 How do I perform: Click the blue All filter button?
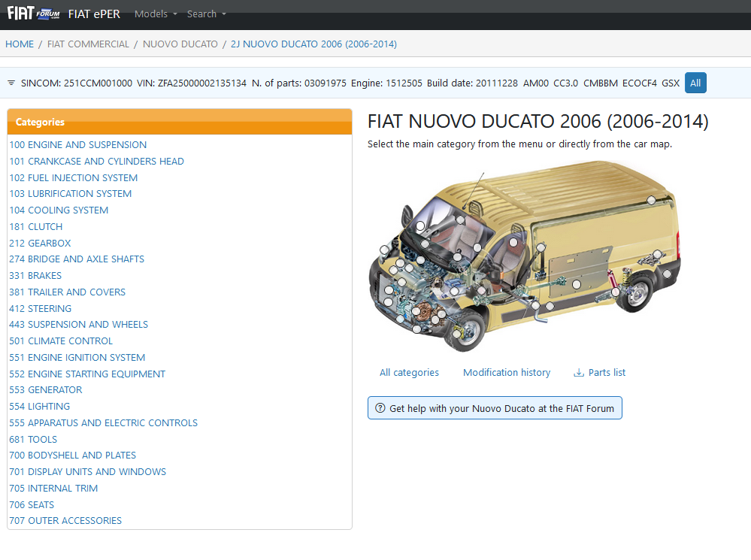click(695, 83)
